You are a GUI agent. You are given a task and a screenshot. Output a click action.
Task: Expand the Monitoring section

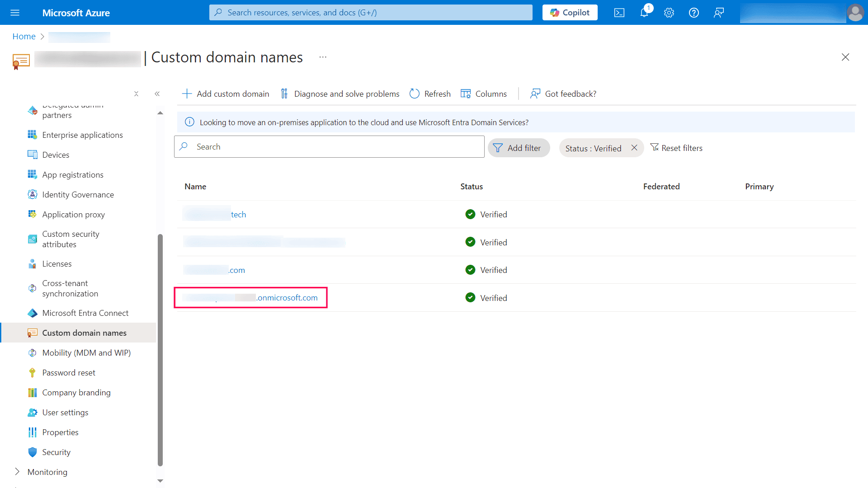tap(48, 472)
